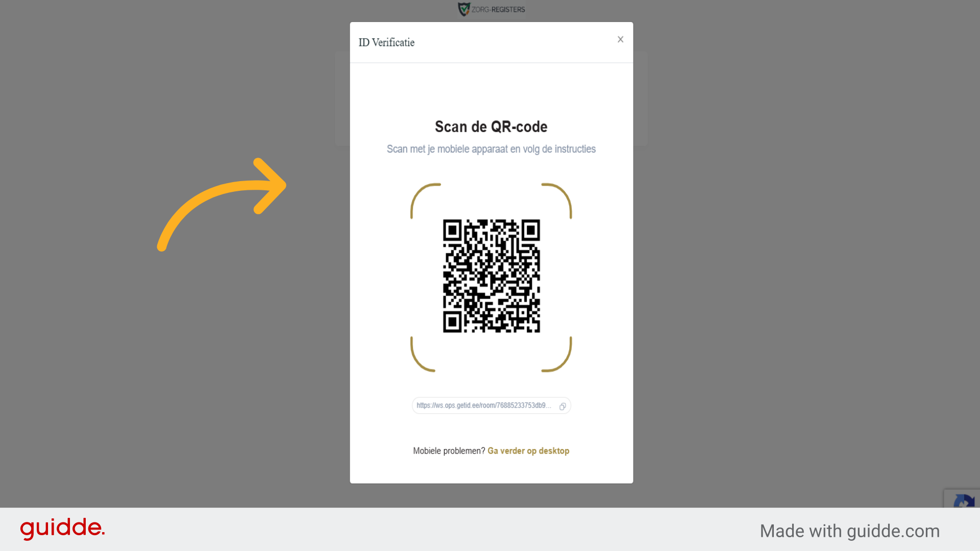Screen dimensions: 980x551
Task: Click the reCAPTCHA badge
Action: pyautogui.click(x=962, y=498)
